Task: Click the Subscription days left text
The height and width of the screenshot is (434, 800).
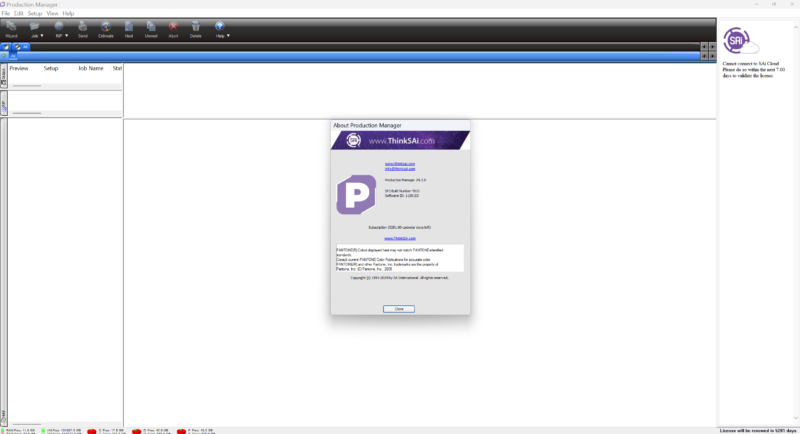Action: 399,227
